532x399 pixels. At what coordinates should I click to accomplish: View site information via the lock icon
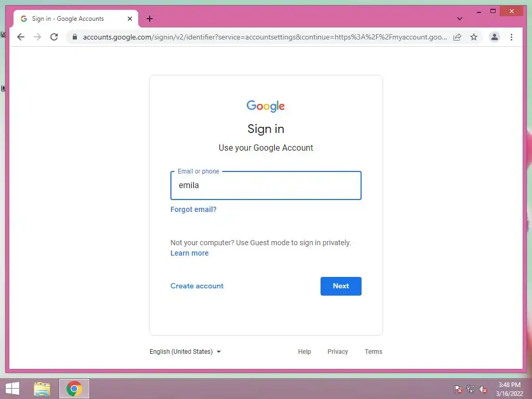click(75, 37)
